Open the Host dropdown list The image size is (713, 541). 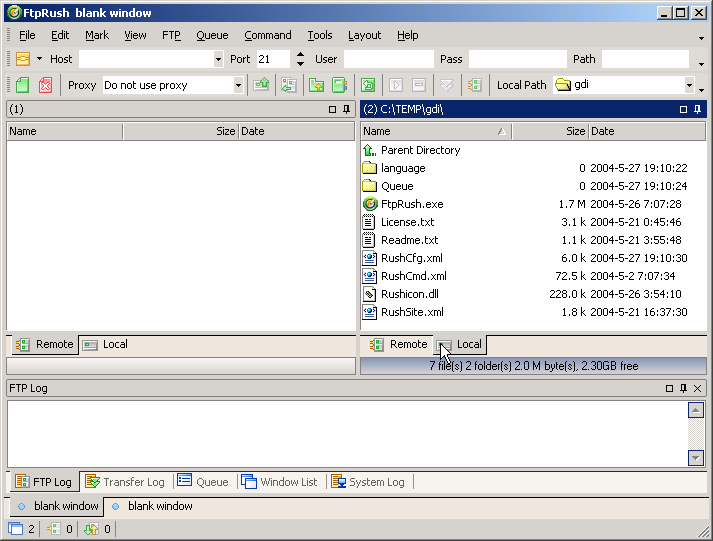pyautogui.click(x=218, y=59)
